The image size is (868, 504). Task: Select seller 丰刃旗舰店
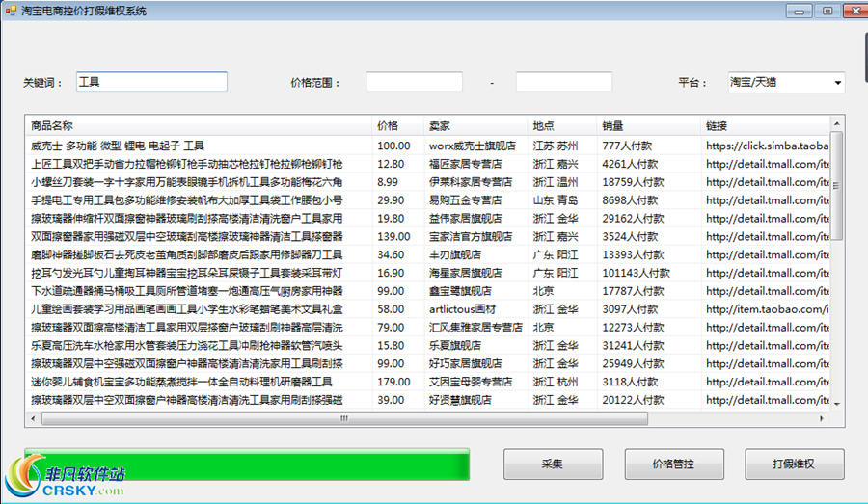click(455, 255)
